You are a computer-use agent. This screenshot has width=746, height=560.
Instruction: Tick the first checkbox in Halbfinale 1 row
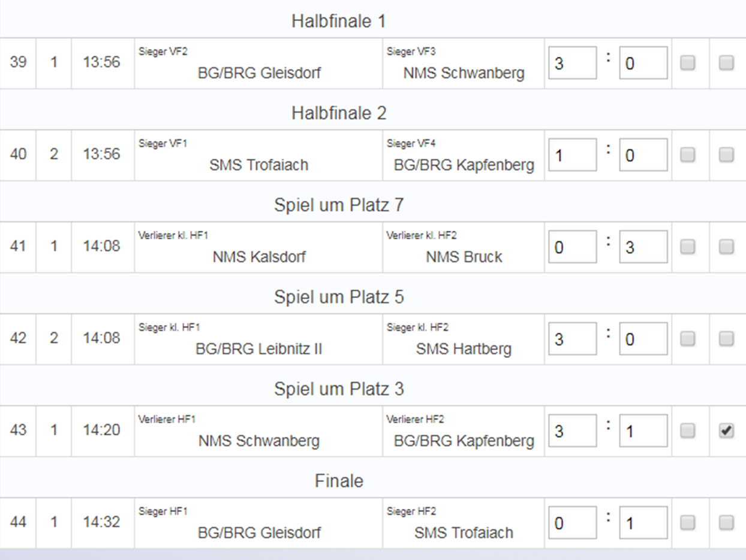click(687, 63)
